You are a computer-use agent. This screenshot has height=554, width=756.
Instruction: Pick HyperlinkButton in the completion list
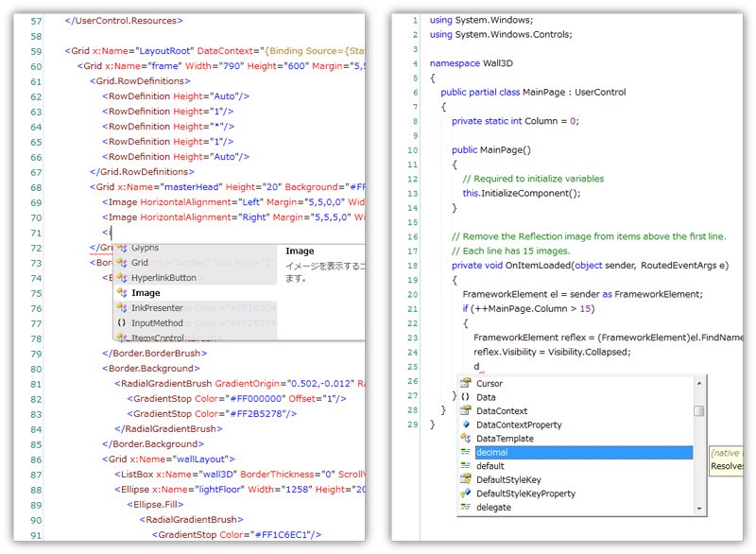(163, 278)
